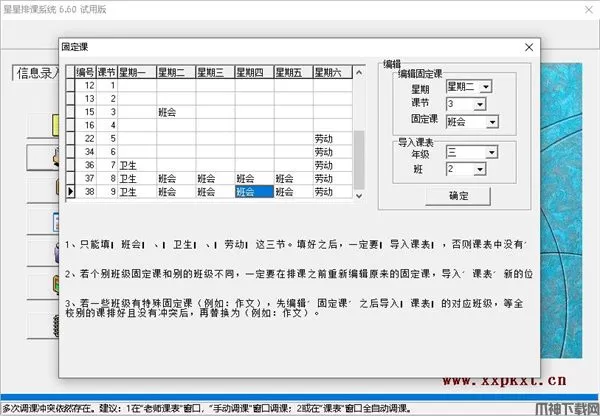Click the table scrollbar up arrow
The height and width of the screenshot is (416, 600).
tap(360, 72)
